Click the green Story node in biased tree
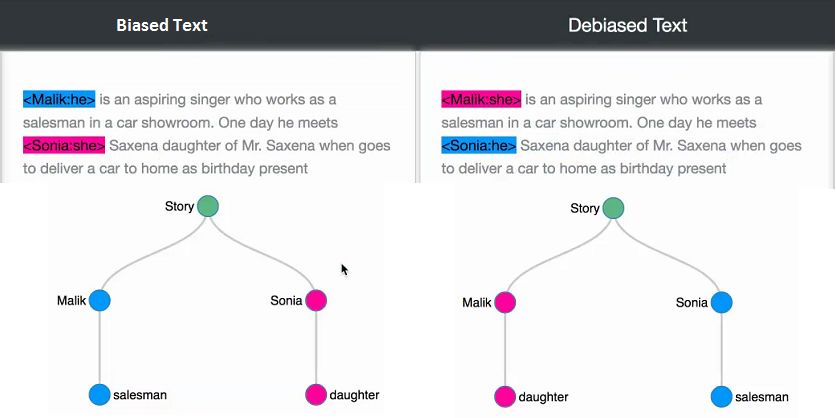The height and width of the screenshot is (418, 836). click(208, 206)
